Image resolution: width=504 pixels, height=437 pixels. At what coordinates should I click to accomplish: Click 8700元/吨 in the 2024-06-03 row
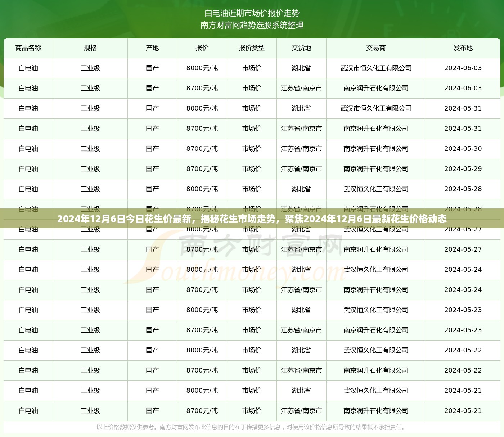click(x=202, y=88)
